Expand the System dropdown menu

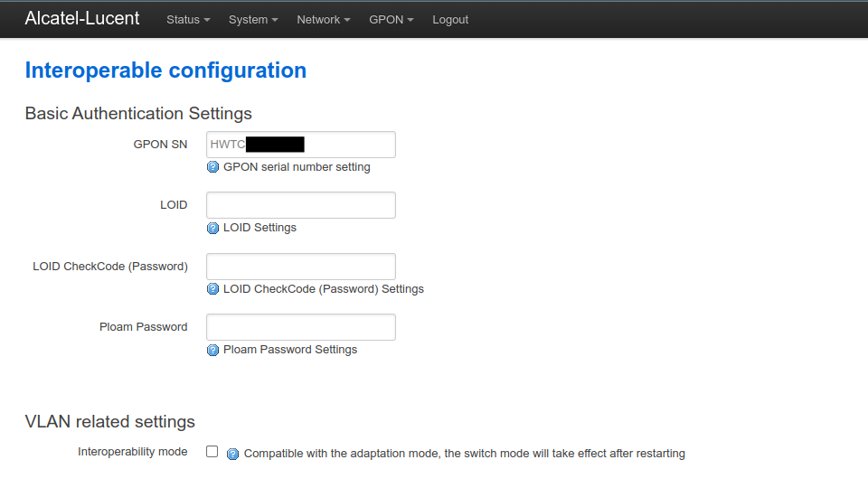tap(253, 19)
